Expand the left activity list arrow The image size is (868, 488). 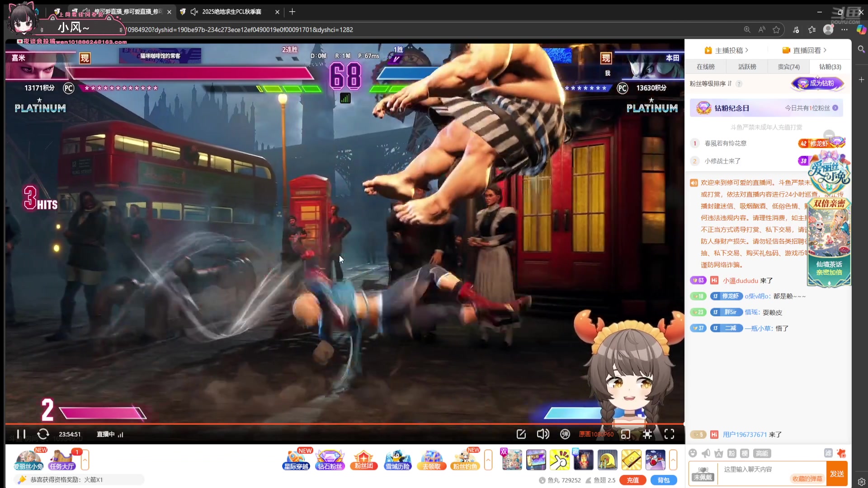(x=85, y=460)
